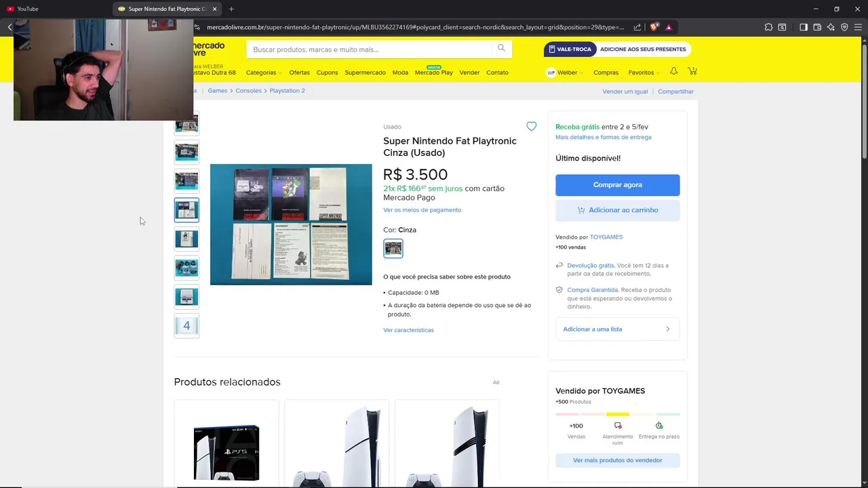Open Vender menu item
This screenshot has height=488, width=868.
[x=469, y=73]
